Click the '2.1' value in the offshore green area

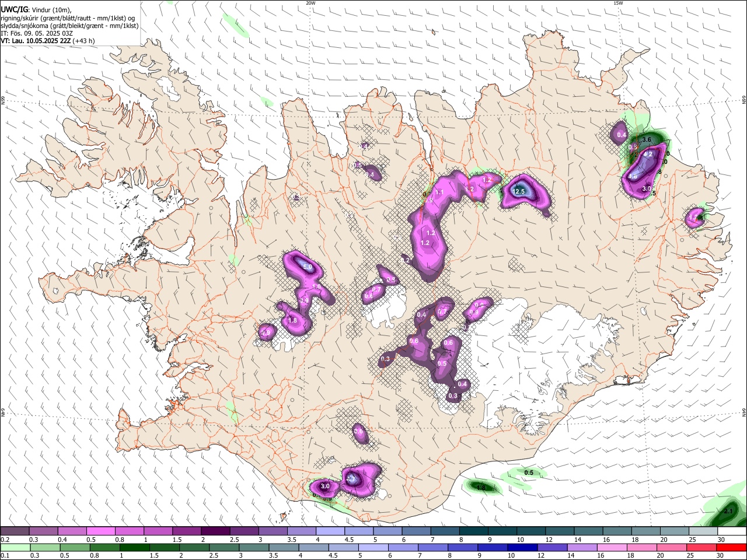(x=728, y=512)
